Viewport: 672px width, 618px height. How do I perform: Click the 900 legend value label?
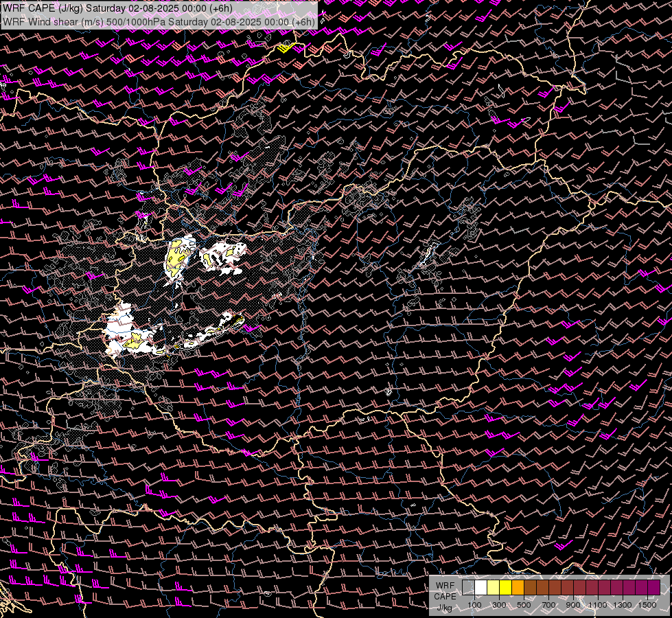(573, 605)
